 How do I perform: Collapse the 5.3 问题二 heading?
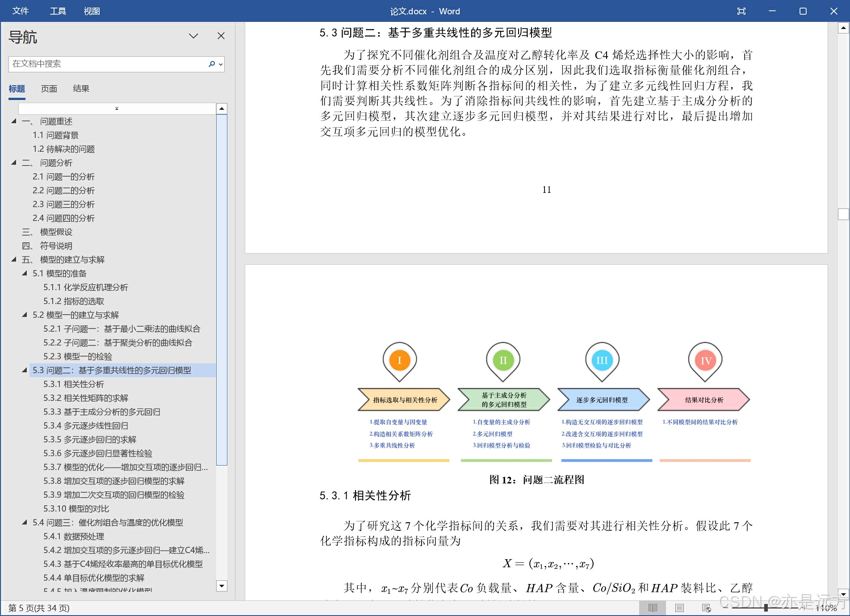25,370
